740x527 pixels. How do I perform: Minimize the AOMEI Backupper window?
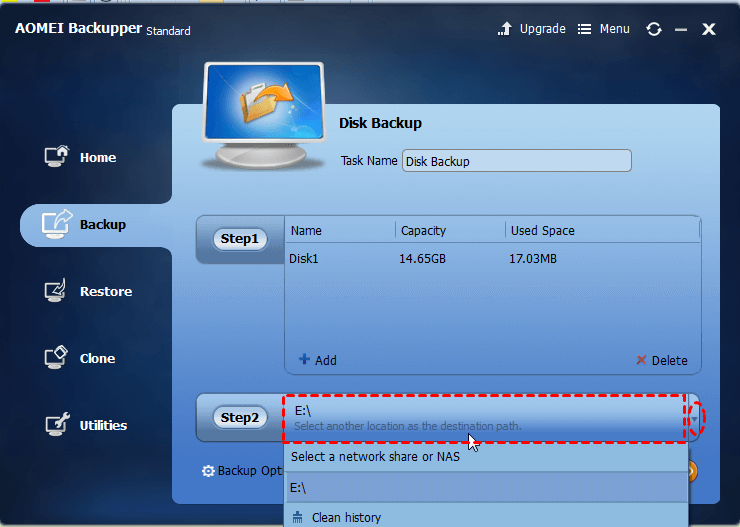point(681,30)
